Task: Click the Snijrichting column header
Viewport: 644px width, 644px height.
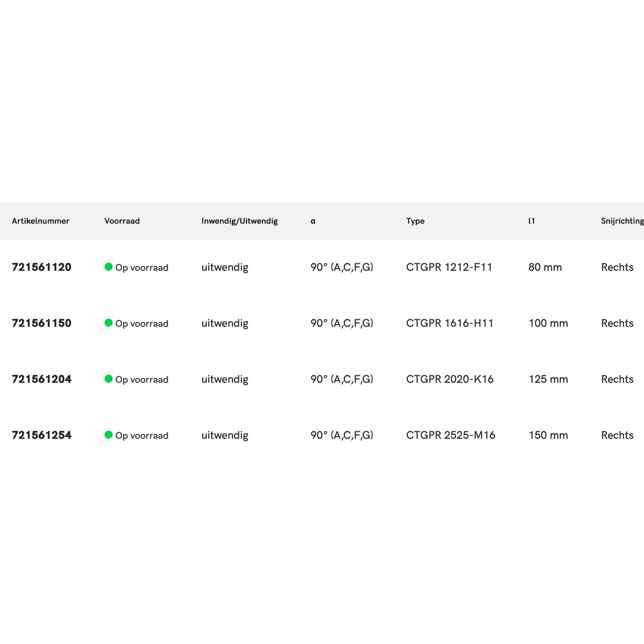Action: (621, 221)
